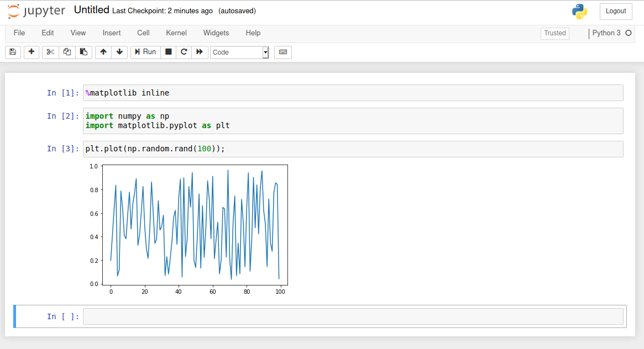
Task: Open the cell type dropdown showing Code
Action: tap(239, 51)
